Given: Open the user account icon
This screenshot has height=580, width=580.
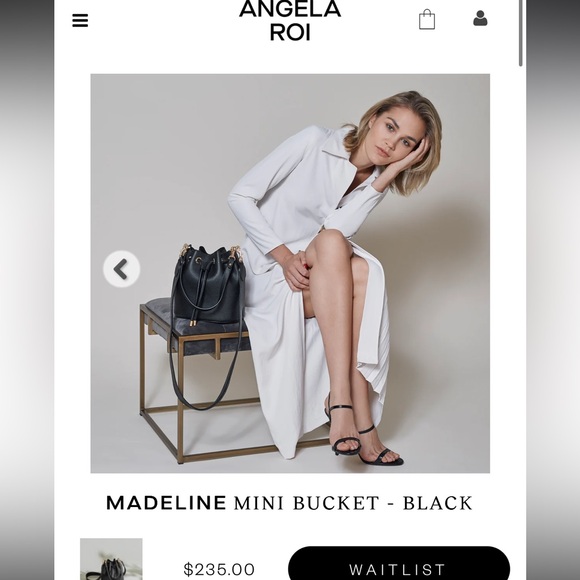Looking at the screenshot, I should [480, 18].
